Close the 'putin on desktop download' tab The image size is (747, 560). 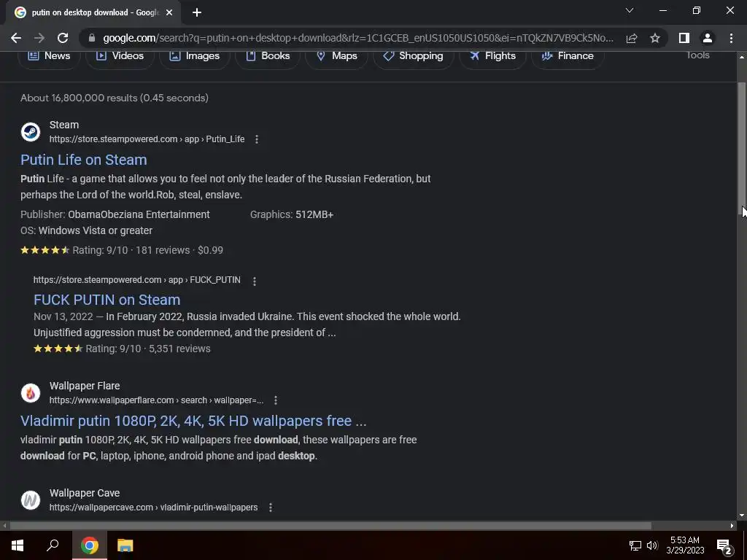click(x=169, y=12)
